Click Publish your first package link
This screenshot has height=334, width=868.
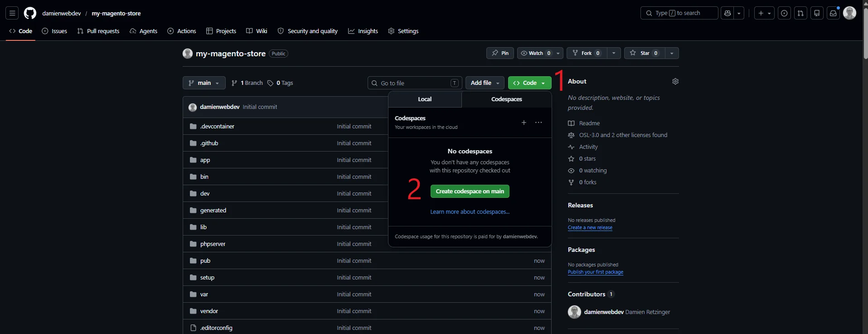pyautogui.click(x=596, y=272)
